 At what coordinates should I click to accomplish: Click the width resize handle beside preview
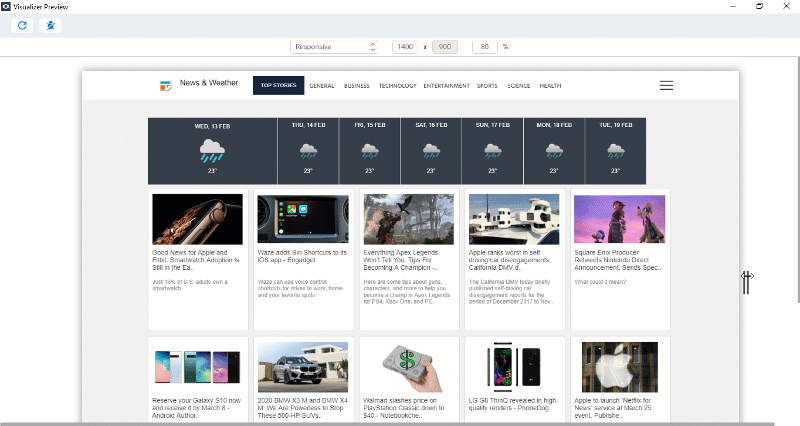(747, 282)
